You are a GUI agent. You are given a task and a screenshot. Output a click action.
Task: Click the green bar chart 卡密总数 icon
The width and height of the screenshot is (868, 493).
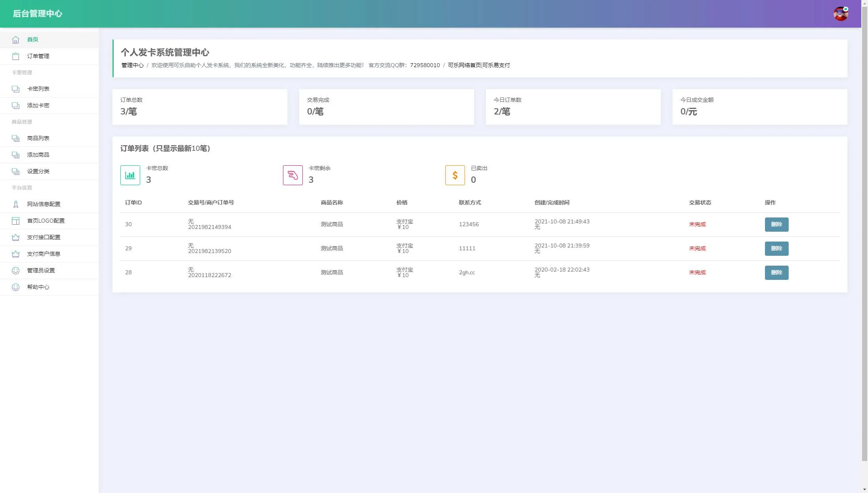pos(130,175)
